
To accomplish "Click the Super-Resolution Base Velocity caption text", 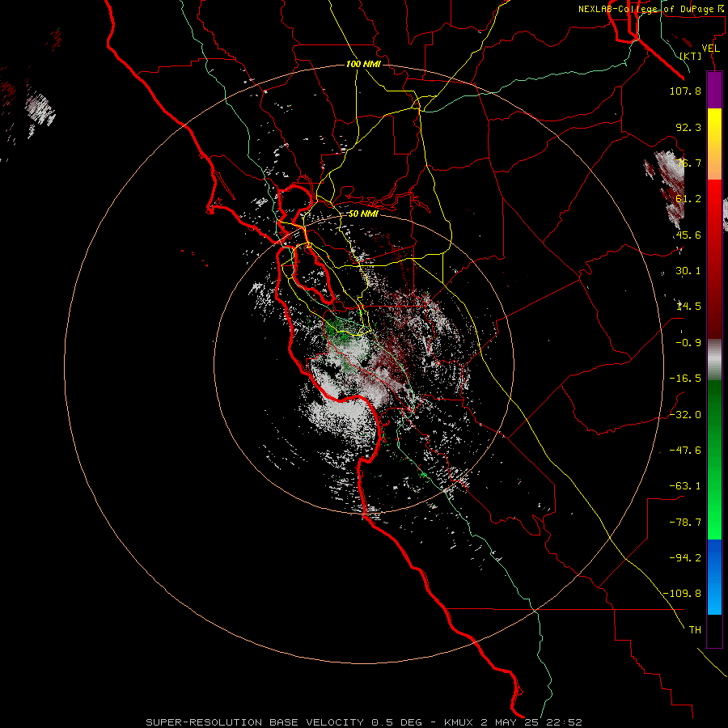I will pyautogui.click(x=363, y=722).
